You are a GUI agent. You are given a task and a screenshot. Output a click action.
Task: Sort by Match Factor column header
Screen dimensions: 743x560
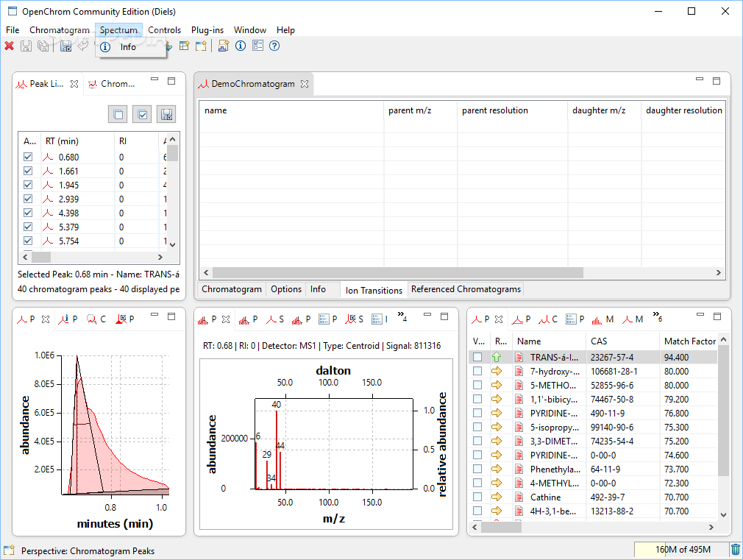tap(690, 341)
